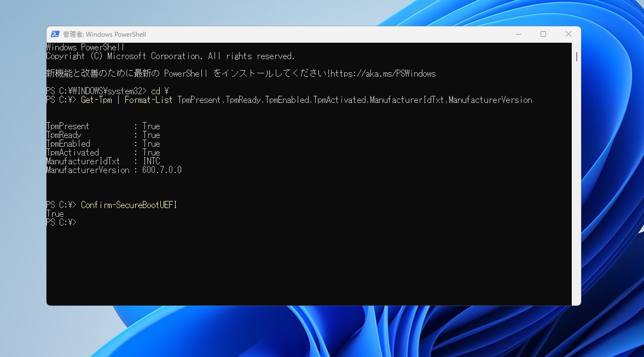Click the 'cd ¥' command text
Screen dimensions: 644x357
160,91
